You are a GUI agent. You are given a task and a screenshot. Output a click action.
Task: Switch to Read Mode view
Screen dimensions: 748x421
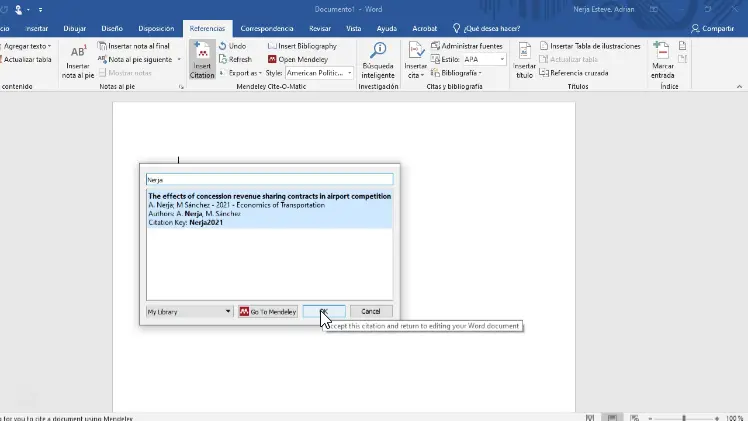(590, 418)
